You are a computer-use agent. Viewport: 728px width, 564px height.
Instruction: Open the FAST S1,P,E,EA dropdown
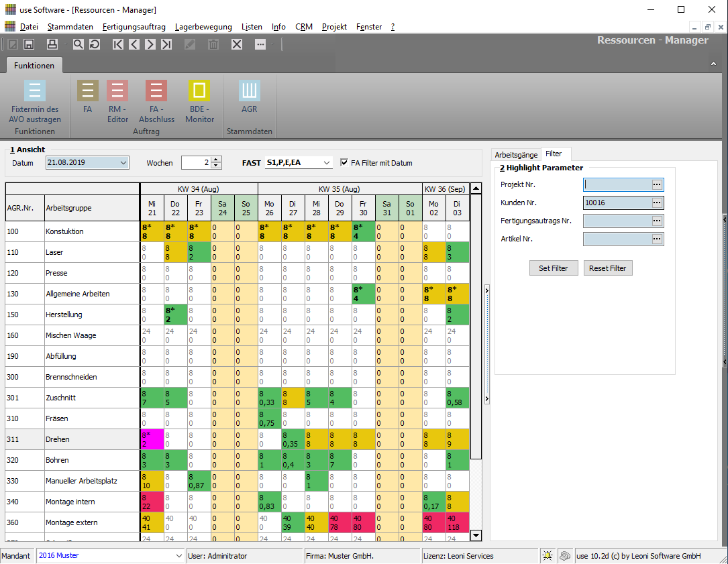pyautogui.click(x=327, y=163)
